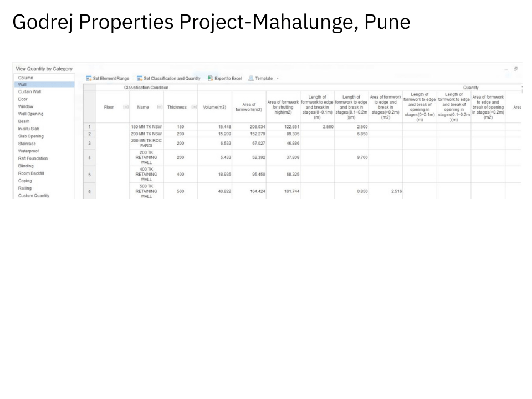Click formwork area value 164.424
This screenshot has width=532, height=399.
pyautogui.click(x=258, y=191)
